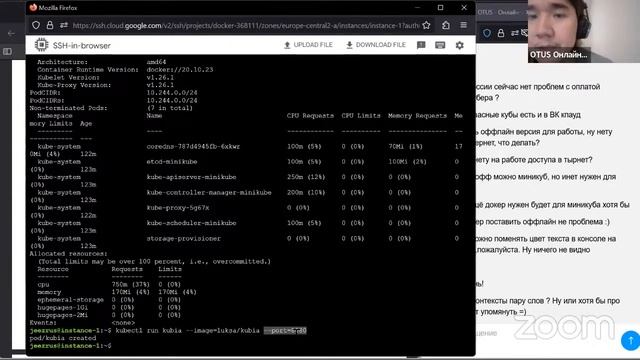Close the Mozilla Firefox SSH window
Screen dimensions: 640x360
[x=464, y=7]
